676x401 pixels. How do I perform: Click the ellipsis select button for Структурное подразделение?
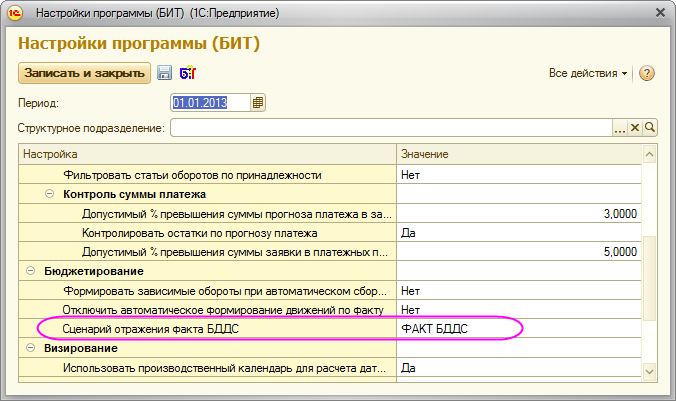point(620,128)
